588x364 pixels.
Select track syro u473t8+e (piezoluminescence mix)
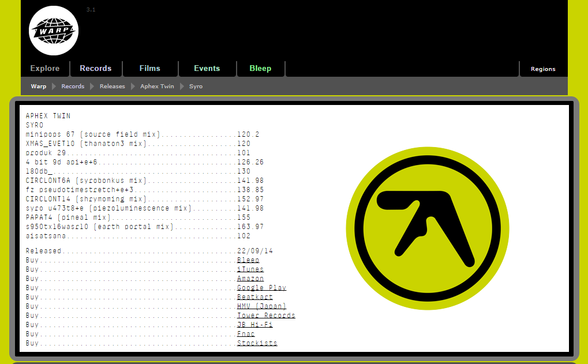[x=108, y=208]
